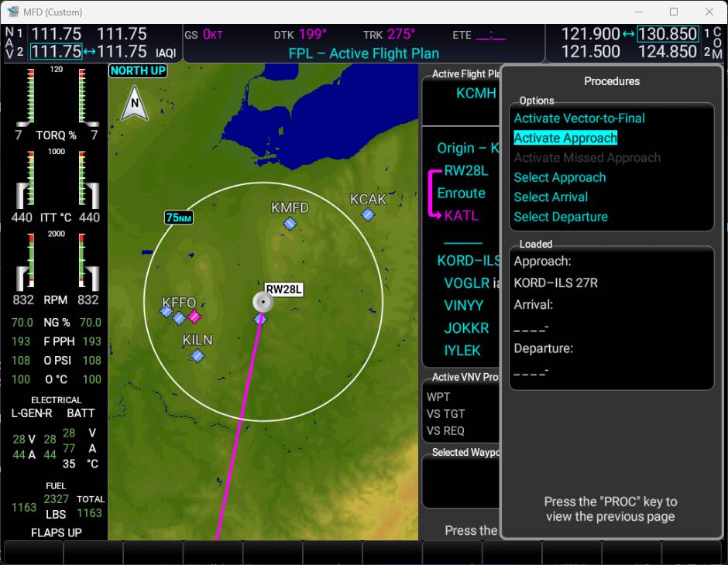The width and height of the screenshot is (728, 565).
Task: Click the ownship symbol under the RW28L label
Action: tap(263, 302)
